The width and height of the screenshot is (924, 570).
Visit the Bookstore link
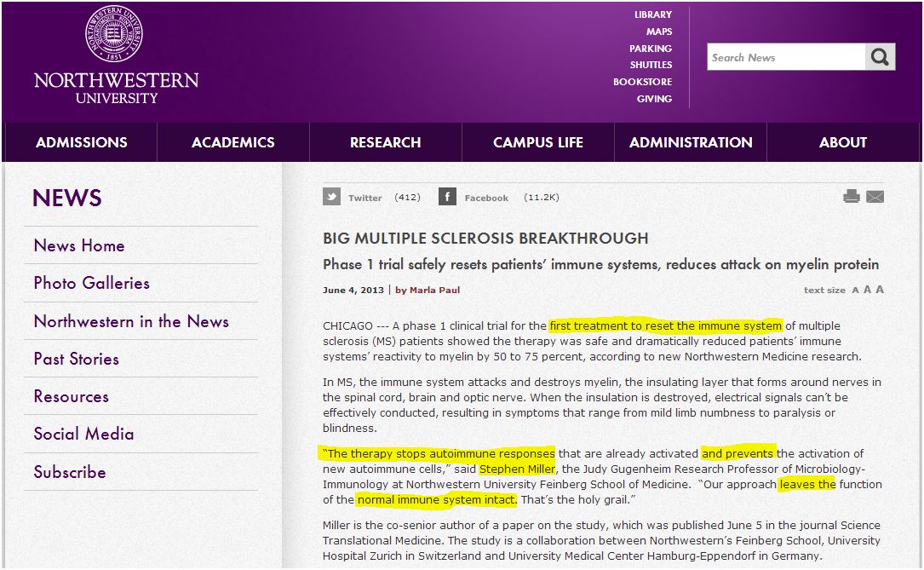[x=642, y=81]
